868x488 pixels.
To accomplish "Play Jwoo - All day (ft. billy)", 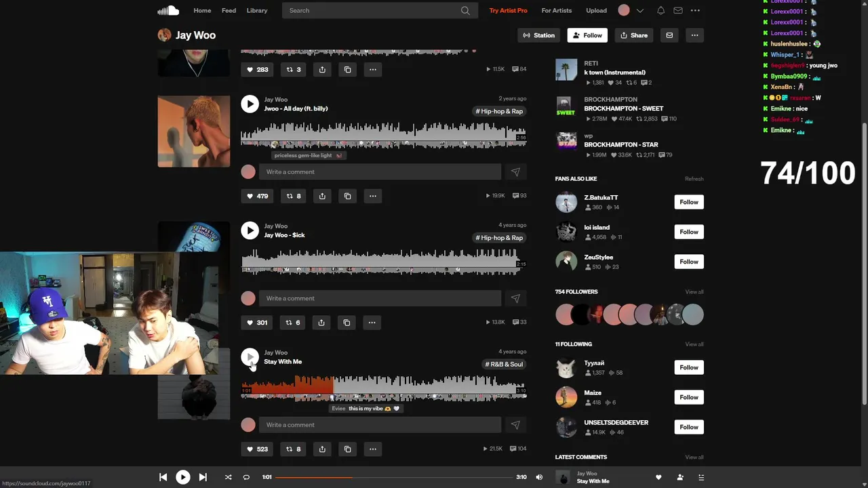I will (x=250, y=104).
